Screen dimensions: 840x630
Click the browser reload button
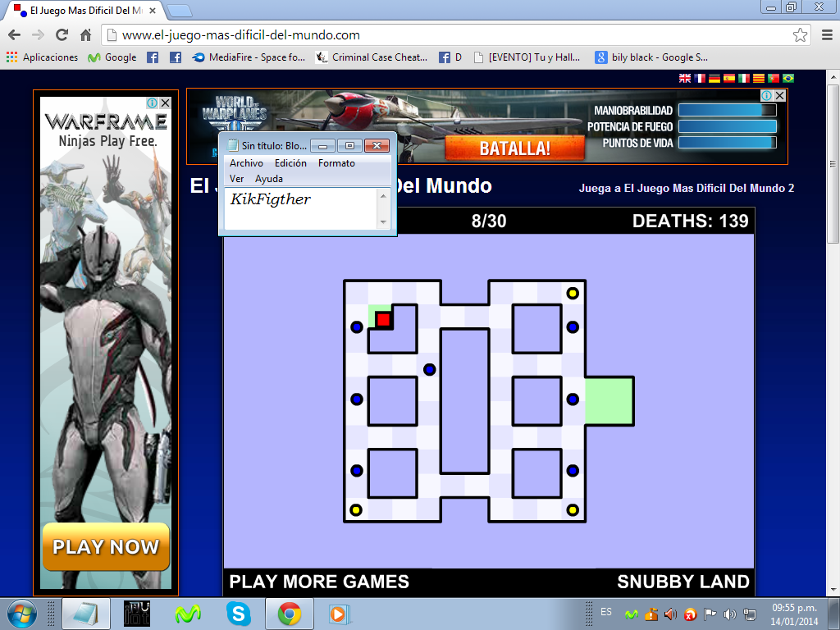click(62, 35)
